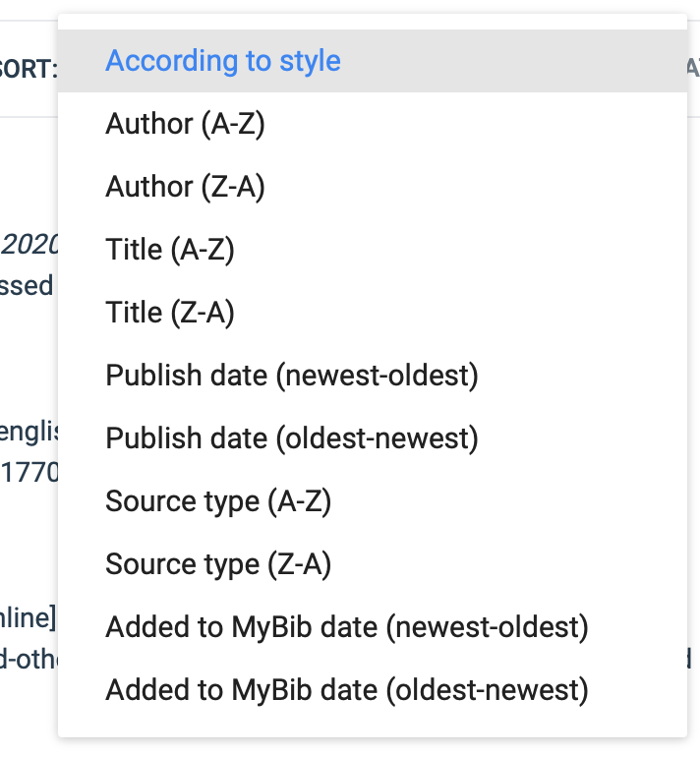Sort entries by Title (A-Z)
The height and width of the screenshot is (757, 700).
170,250
